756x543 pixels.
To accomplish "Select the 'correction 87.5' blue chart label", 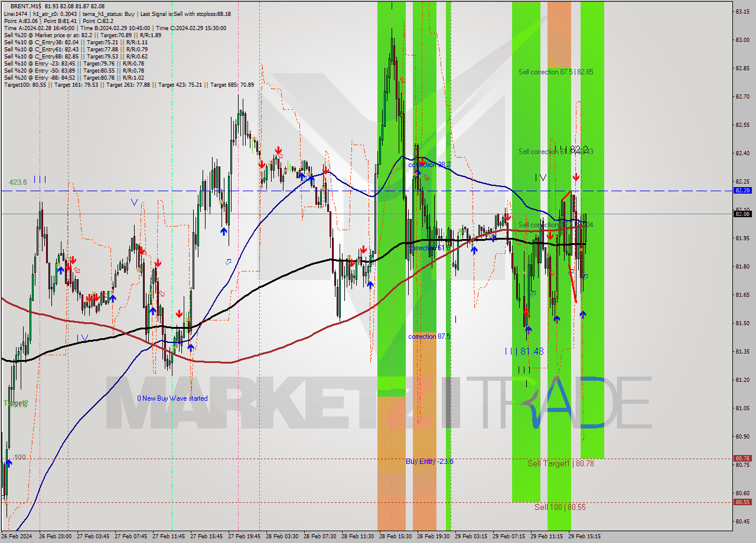I will click(x=429, y=336).
